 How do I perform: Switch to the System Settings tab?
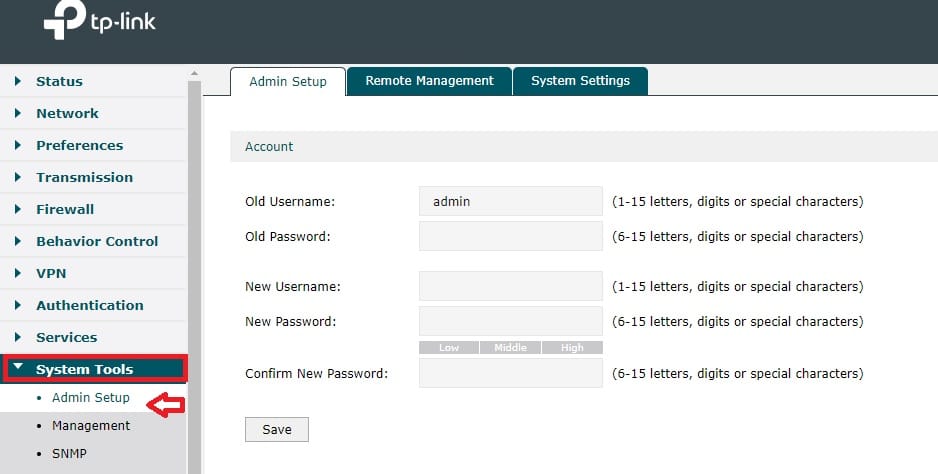click(580, 81)
